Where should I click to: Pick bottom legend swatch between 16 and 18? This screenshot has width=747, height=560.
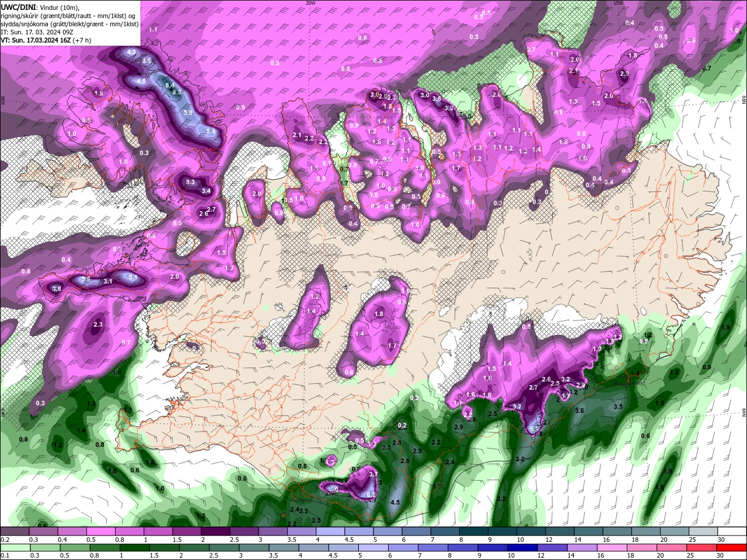tap(613, 548)
